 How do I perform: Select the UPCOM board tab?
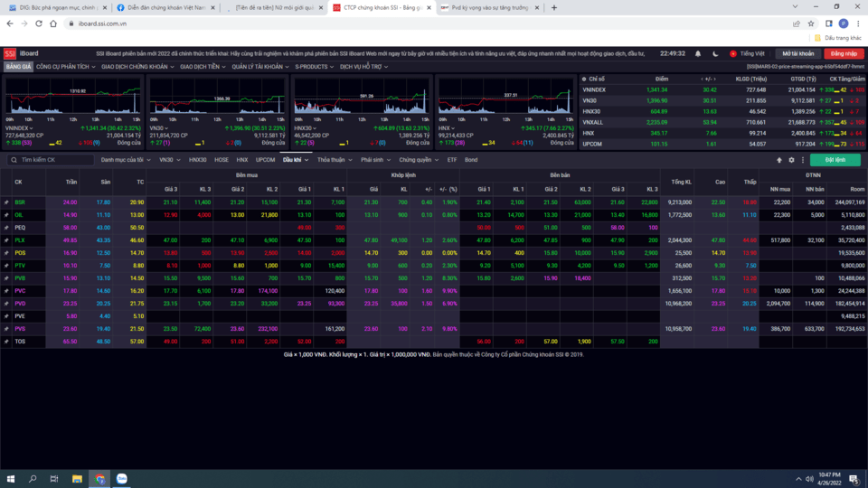tap(265, 160)
